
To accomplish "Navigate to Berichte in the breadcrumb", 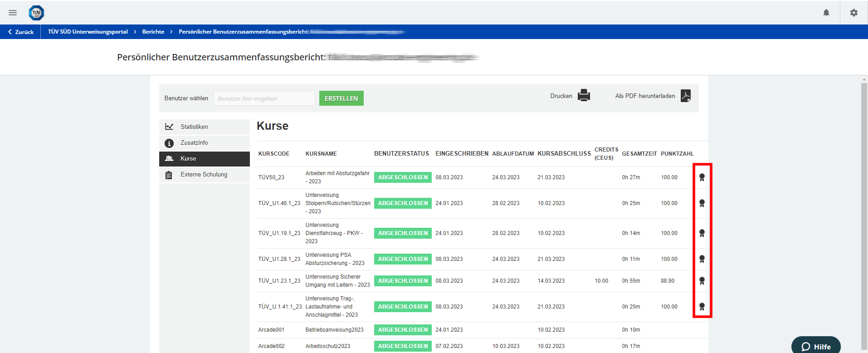I will [153, 32].
